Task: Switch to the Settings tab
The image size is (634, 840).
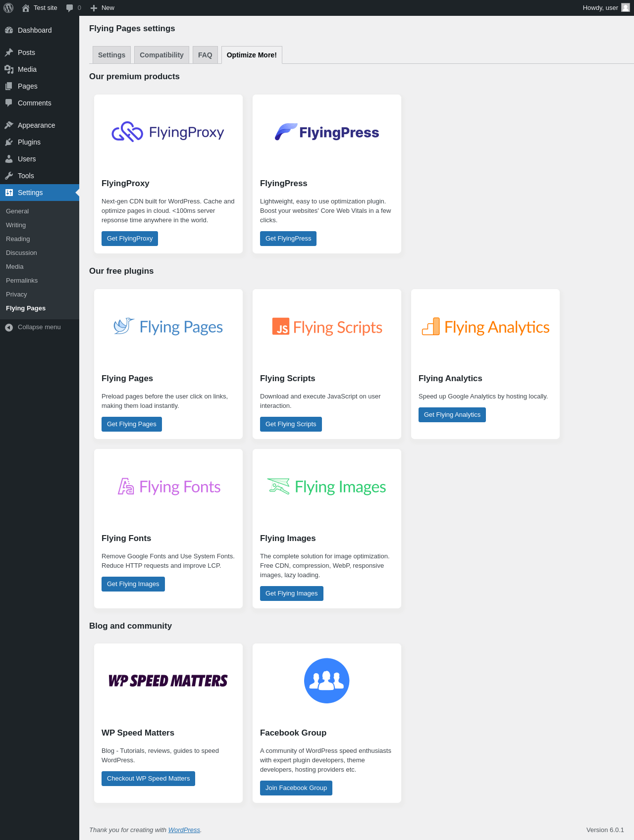Action: point(111,55)
